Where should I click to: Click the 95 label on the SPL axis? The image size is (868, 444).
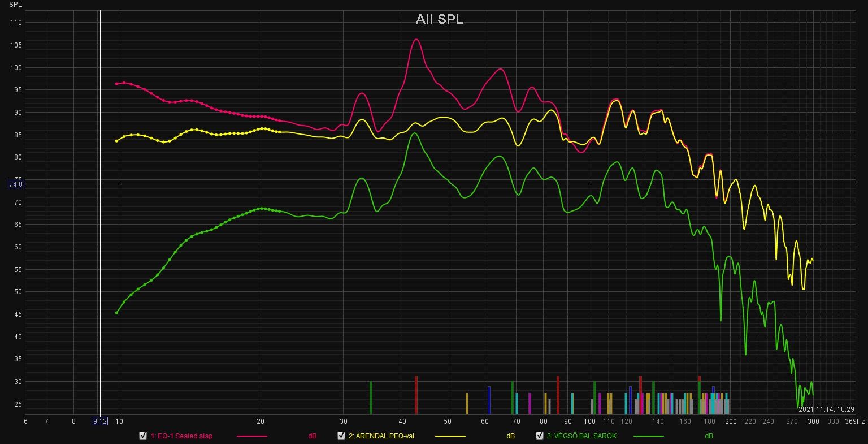coord(18,90)
